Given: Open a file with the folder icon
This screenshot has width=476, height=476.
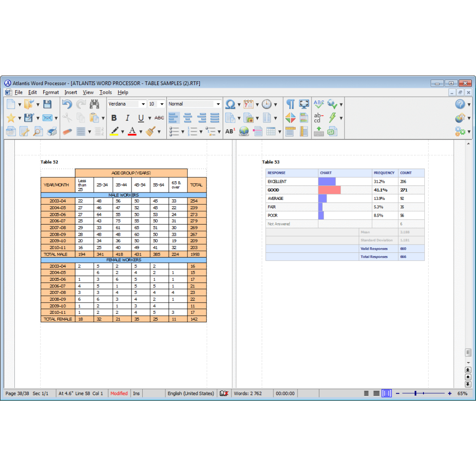Looking at the screenshot, I should 29,105.
